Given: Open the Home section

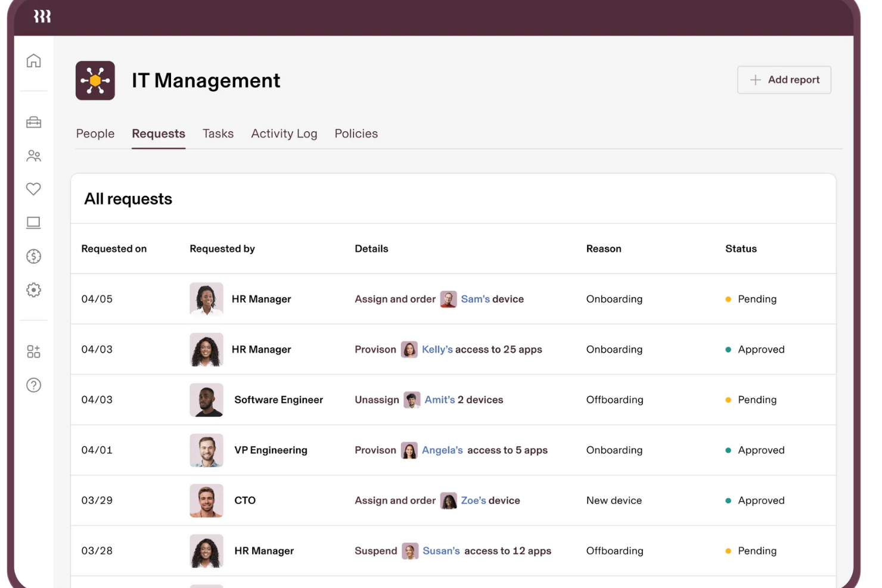Looking at the screenshot, I should click(33, 60).
